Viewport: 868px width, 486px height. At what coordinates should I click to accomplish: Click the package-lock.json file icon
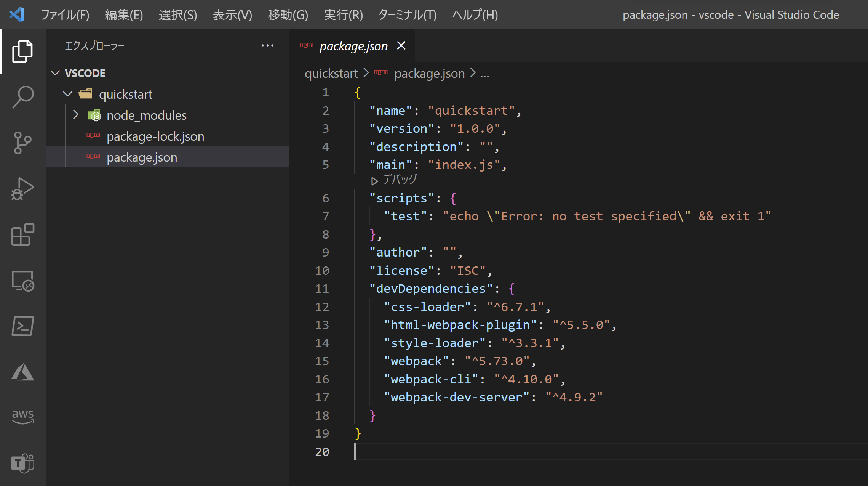click(x=93, y=135)
